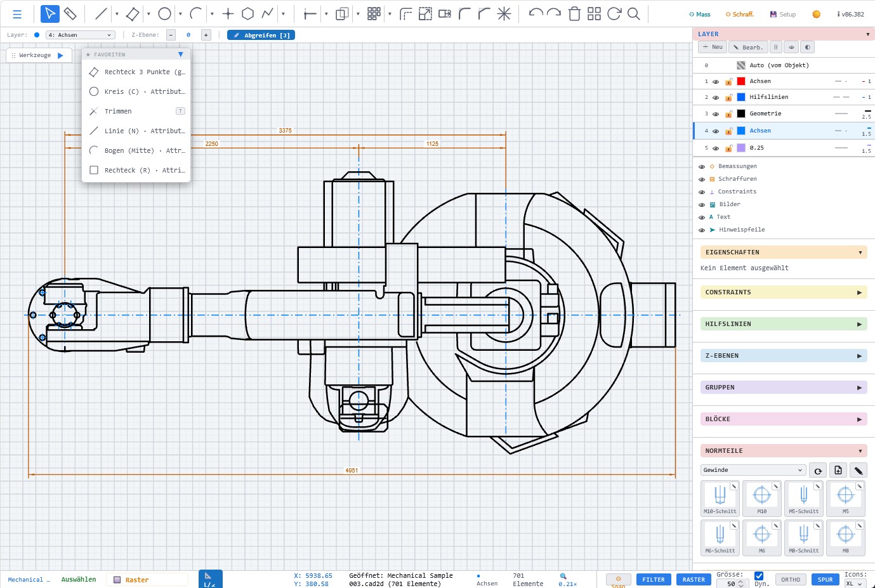Image resolution: width=875 pixels, height=588 pixels.
Task: Click the four-squares group icon
Action: tap(594, 13)
